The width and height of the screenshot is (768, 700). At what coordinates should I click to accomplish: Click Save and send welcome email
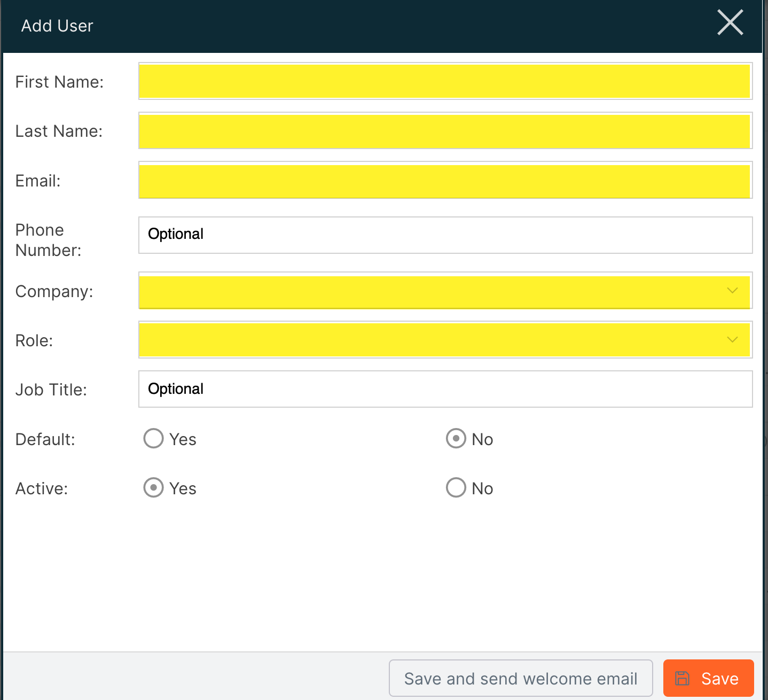(521, 678)
